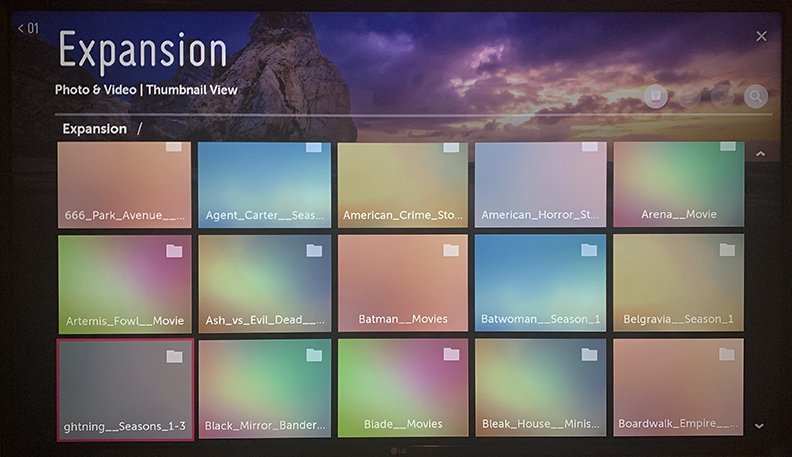Screen dimensions: 792x457
Task: Open the Ash_vs_Evil_Dead folder
Action: coord(265,284)
